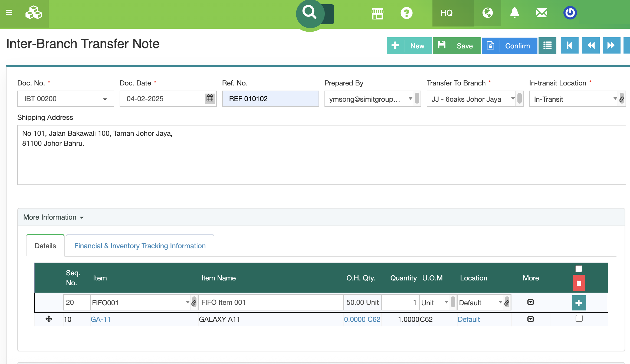The height and width of the screenshot is (364, 630).
Task: Check the GA-11 row checkbox
Action: (579, 318)
